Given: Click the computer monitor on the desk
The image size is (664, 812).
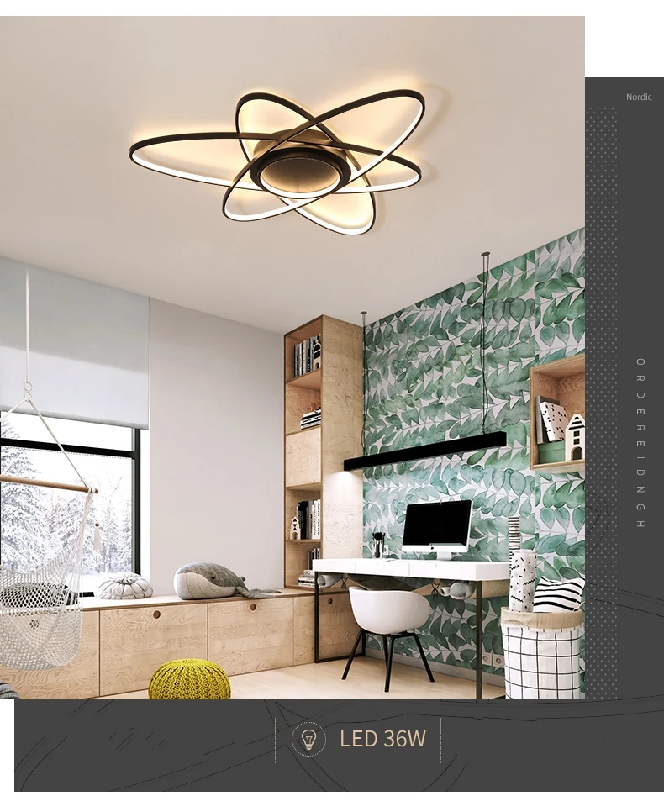Looking at the screenshot, I should click(x=436, y=528).
